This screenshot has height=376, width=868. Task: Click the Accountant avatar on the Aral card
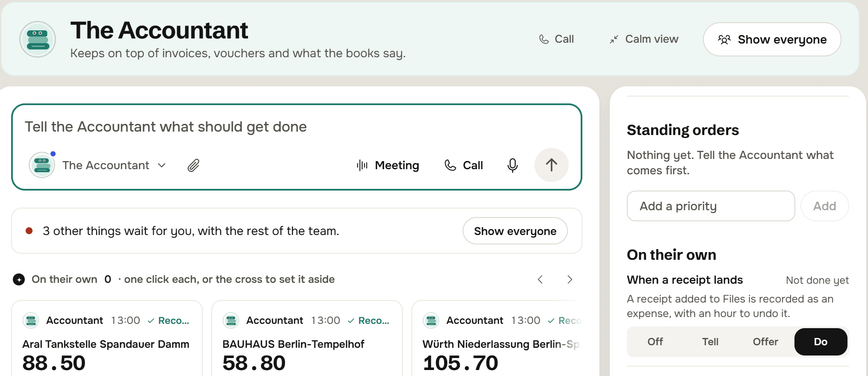click(x=31, y=320)
